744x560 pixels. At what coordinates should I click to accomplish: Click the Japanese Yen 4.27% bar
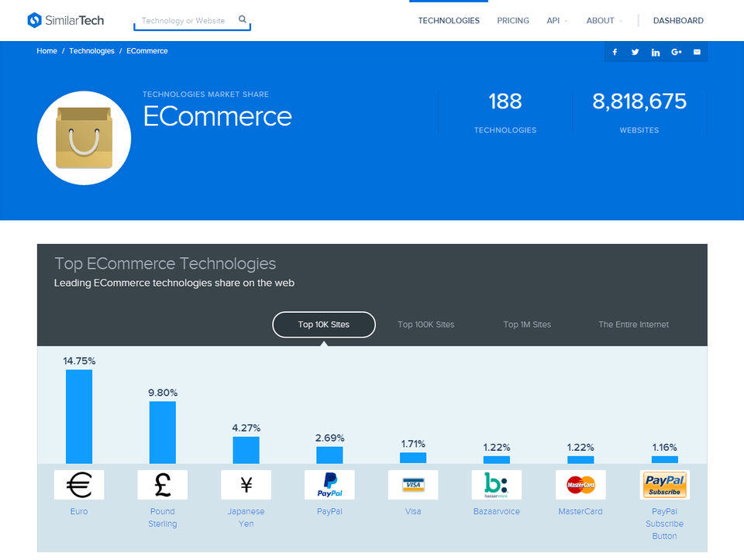click(246, 450)
